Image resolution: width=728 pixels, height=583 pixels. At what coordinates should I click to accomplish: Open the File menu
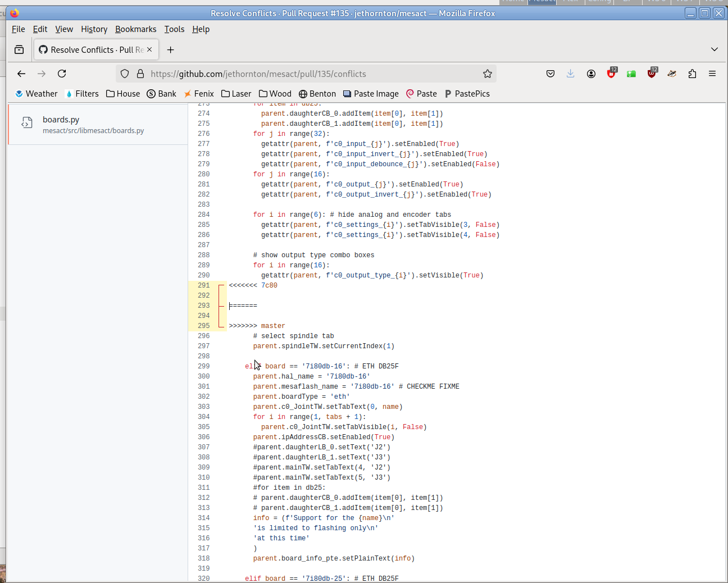click(x=19, y=29)
